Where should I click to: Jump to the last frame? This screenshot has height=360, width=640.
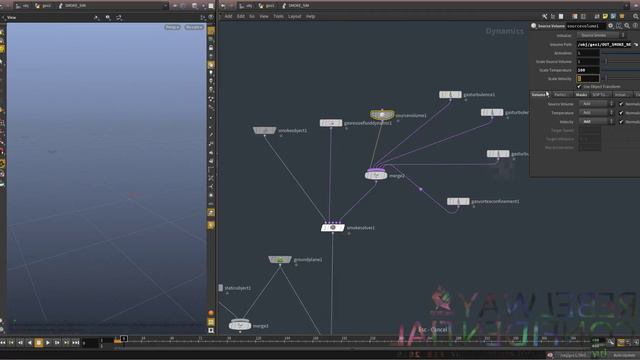[76, 343]
